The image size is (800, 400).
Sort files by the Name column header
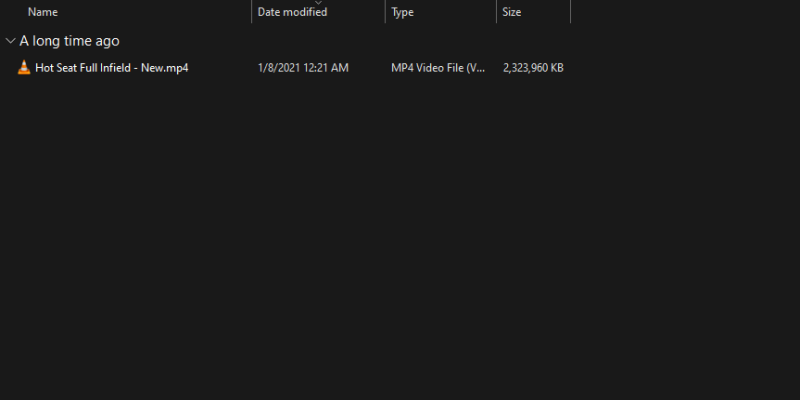[x=43, y=12]
